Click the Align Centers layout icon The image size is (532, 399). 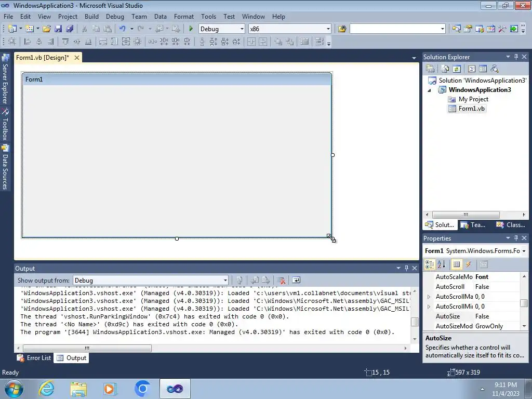pos(39,42)
